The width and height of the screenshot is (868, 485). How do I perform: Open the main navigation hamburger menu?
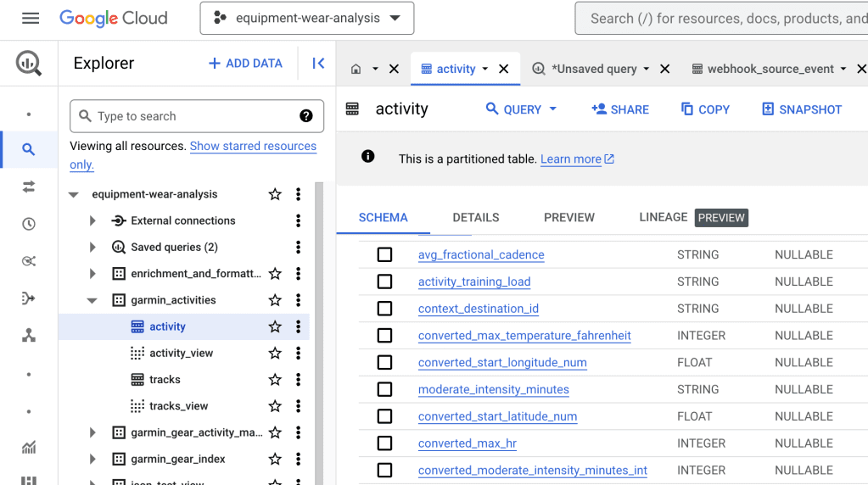click(x=31, y=18)
